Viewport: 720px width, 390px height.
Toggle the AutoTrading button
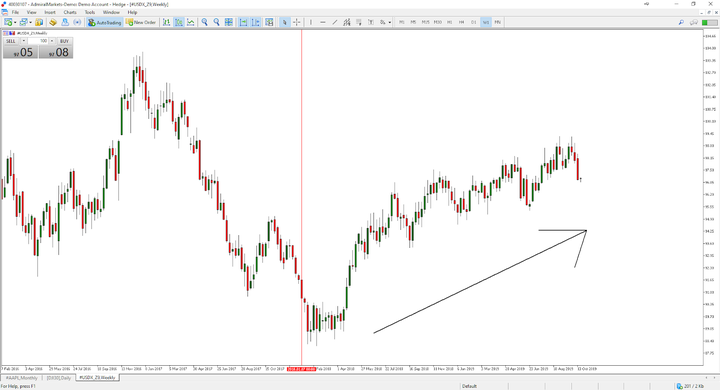(104, 22)
